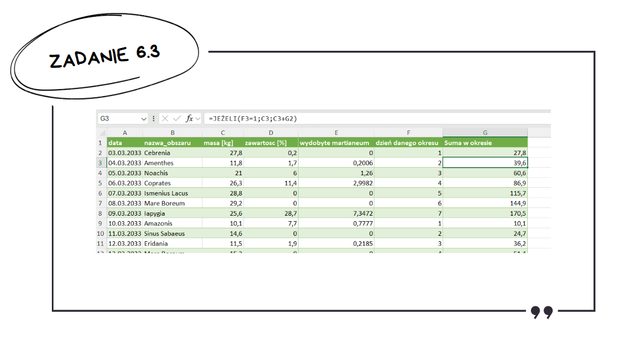The image size is (644, 362).
Task: Select cell "Mare Boreum" in row 7
Action: (172, 204)
